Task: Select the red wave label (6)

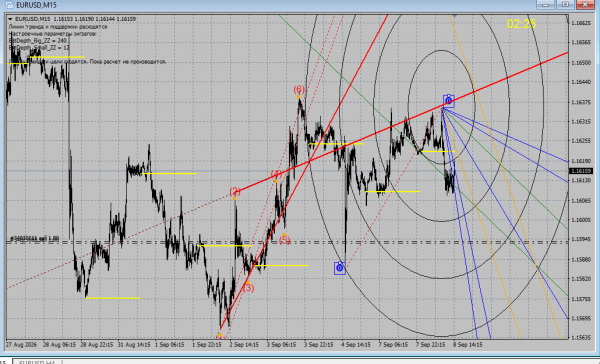Action: (299, 89)
